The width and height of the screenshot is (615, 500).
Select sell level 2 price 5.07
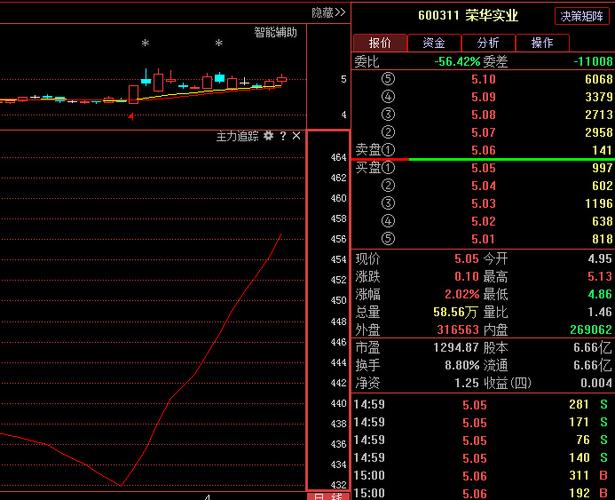[x=483, y=133]
